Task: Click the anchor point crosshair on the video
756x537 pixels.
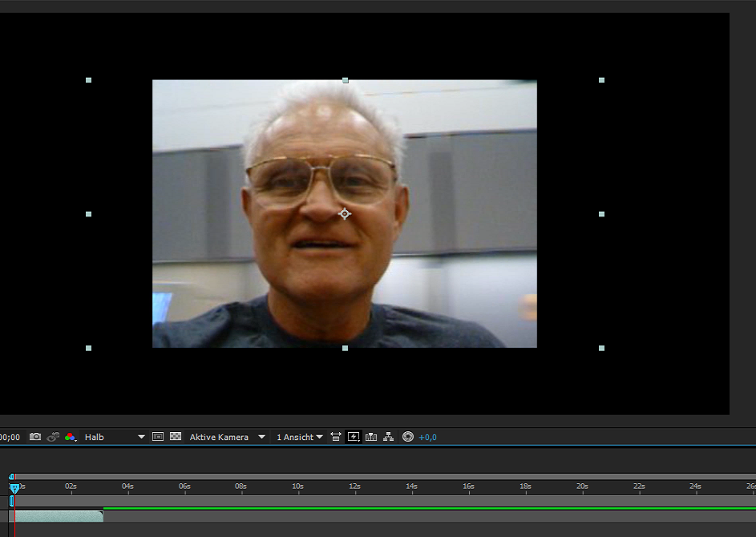Action: point(345,213)
